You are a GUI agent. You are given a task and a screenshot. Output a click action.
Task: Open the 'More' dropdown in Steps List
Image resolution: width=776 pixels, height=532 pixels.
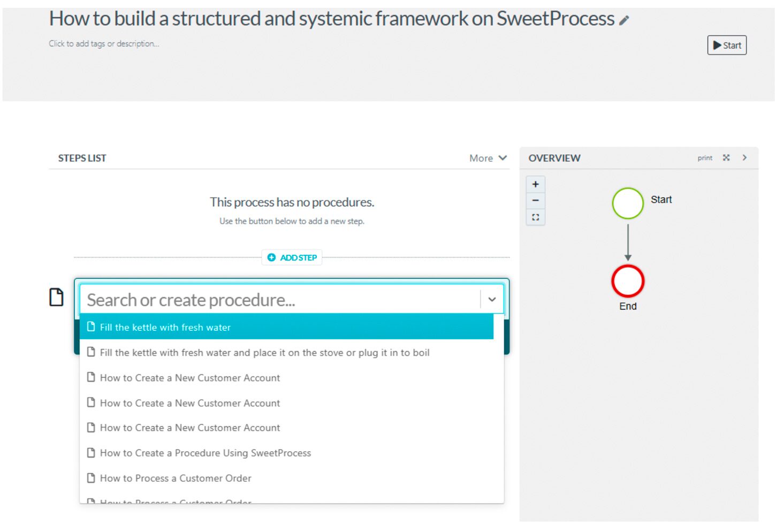(487, 158)
